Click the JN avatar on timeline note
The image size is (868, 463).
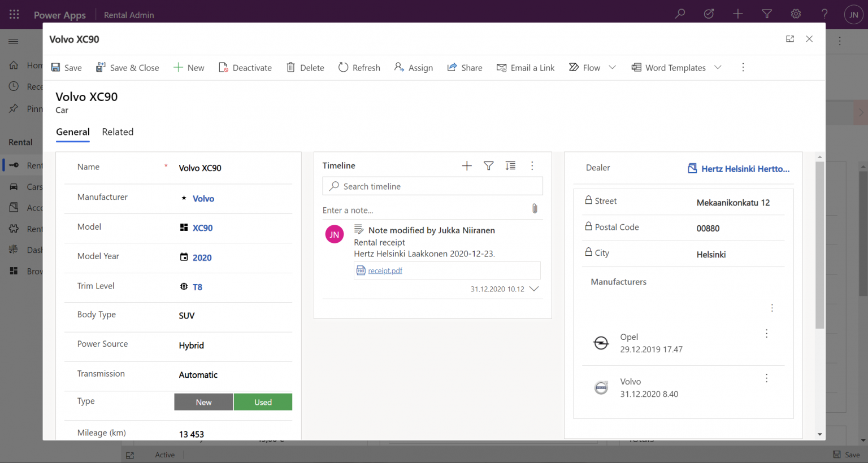pyautogui.click(x=335, y=234)
